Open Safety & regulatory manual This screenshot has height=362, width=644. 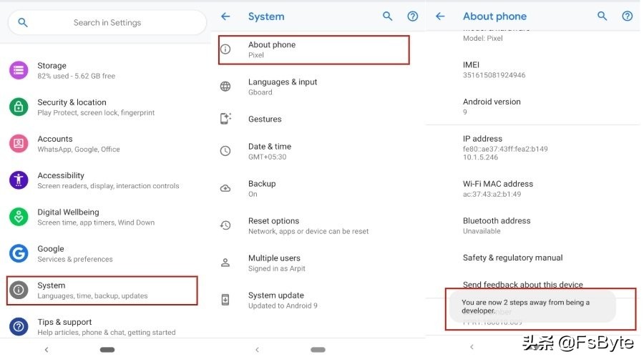(512, 258)
